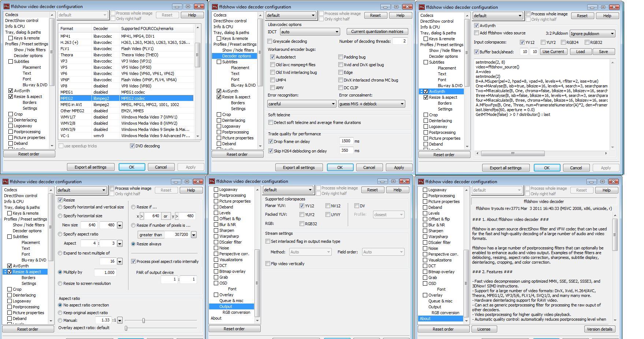
Task: Click the codec list vertical scrollbar
Action: (198, 82)
